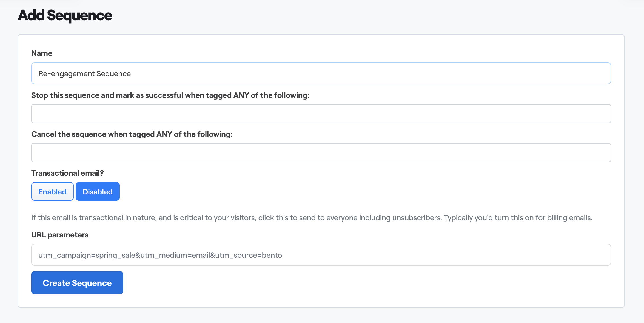Click the 'Transactional email?' label
This screenshot has height=323, width=644.
tap(67, 173)
